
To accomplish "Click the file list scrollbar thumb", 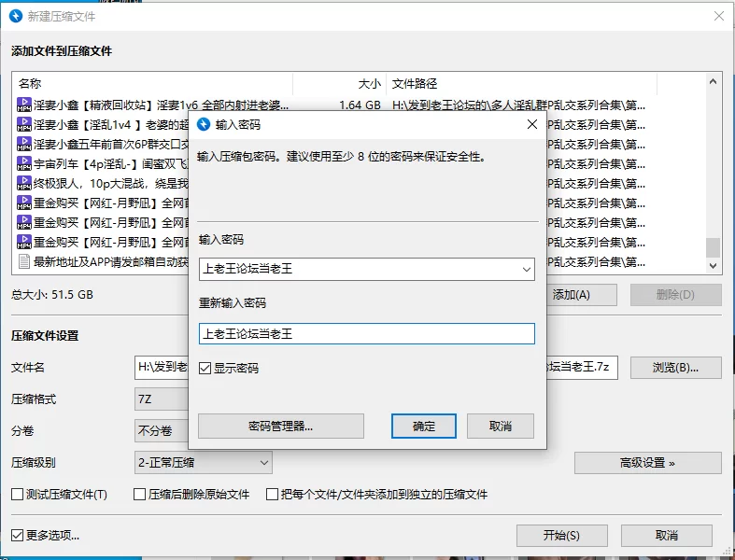I will coord(713,248).
